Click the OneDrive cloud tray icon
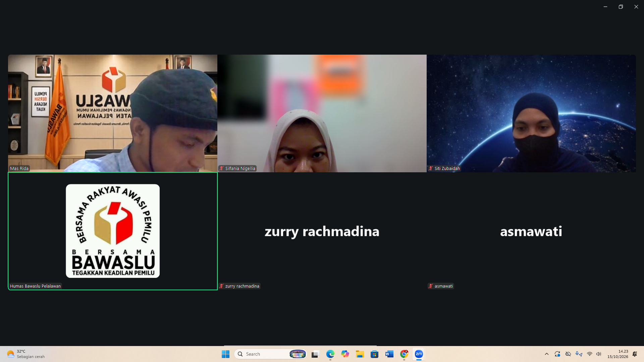Viewport: 644px width, 362px height. point(568,354)
